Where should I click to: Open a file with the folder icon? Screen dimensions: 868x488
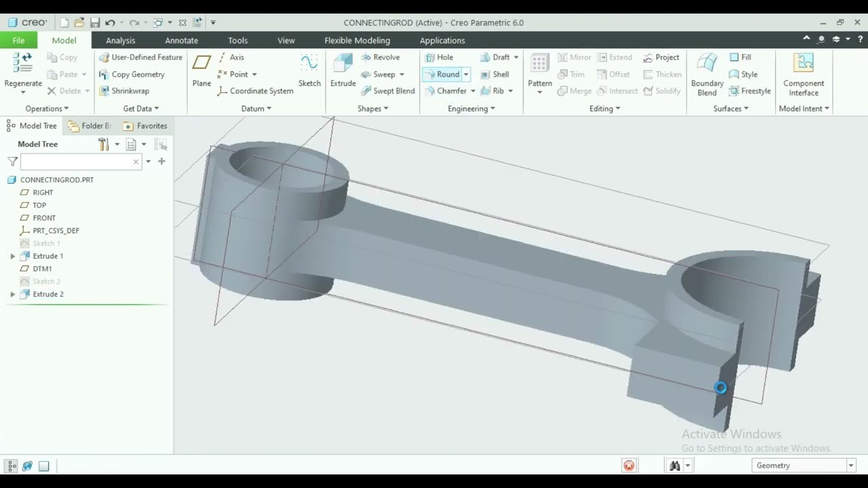pos(79,22)
